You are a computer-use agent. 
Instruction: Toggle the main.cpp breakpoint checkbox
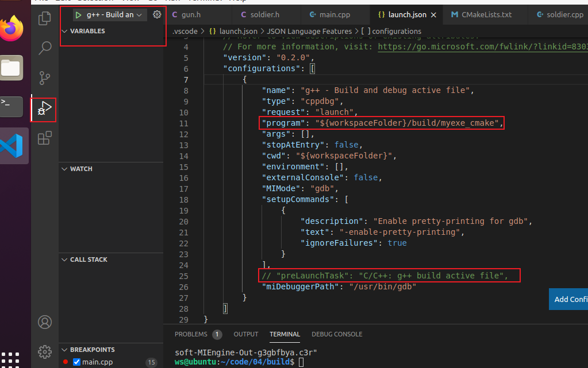[76, 362]
